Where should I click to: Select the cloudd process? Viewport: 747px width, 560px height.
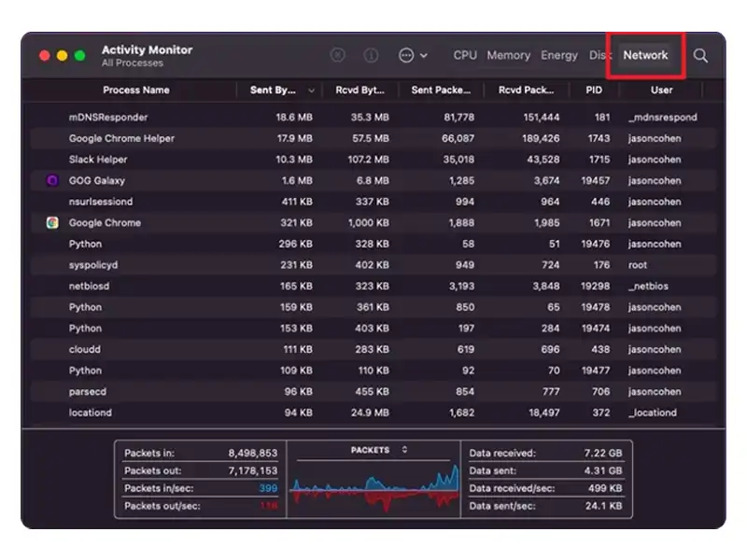coord(84,349)
